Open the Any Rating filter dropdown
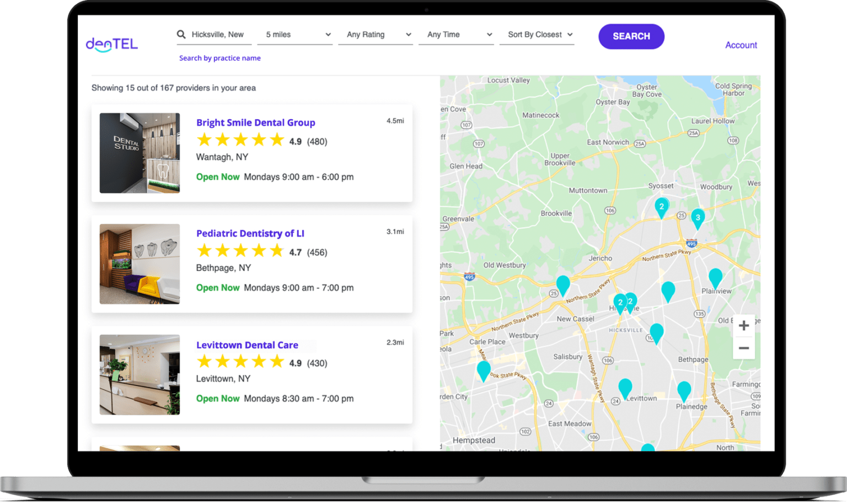 click(376, 34)
